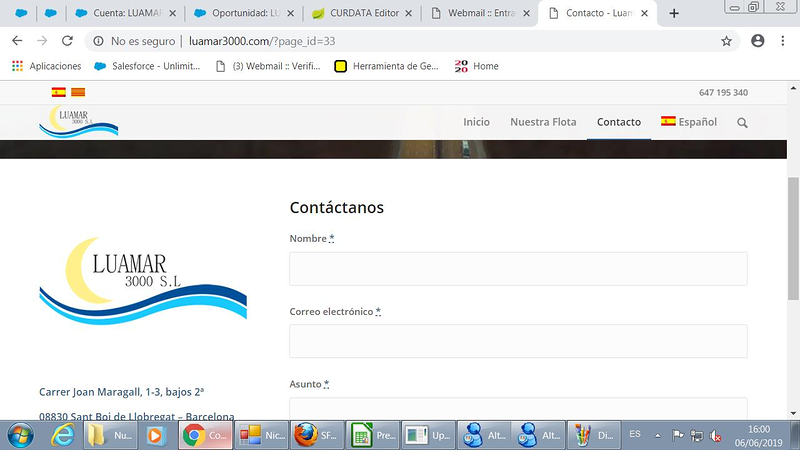Open the Inicio navigation link
Screen dimensions: 800x450
coord(476,122)
